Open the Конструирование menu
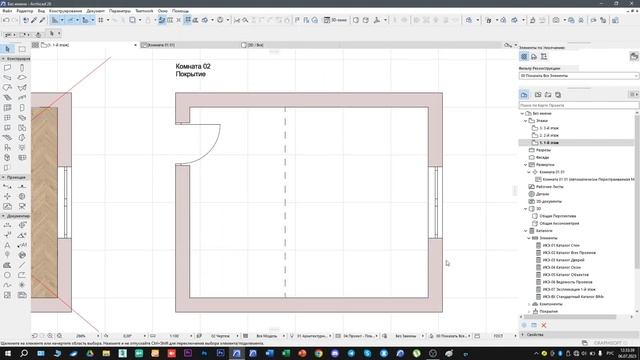The width and height of the screenshot is (640, 360). click(65, 11)
